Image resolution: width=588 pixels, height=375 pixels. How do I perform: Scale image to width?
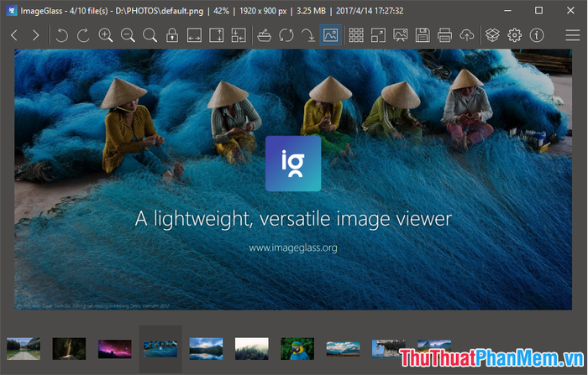coord(194,35)
